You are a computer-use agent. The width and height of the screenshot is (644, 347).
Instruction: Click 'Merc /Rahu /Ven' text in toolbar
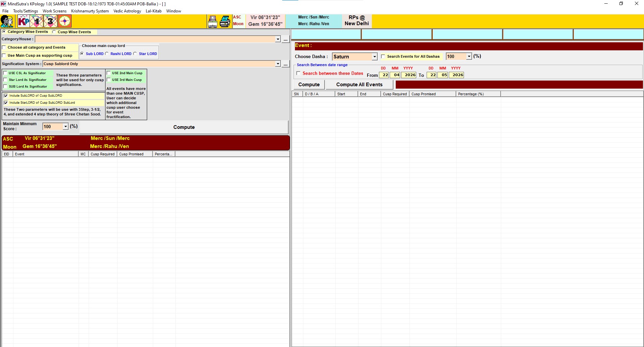coord(313,24)
